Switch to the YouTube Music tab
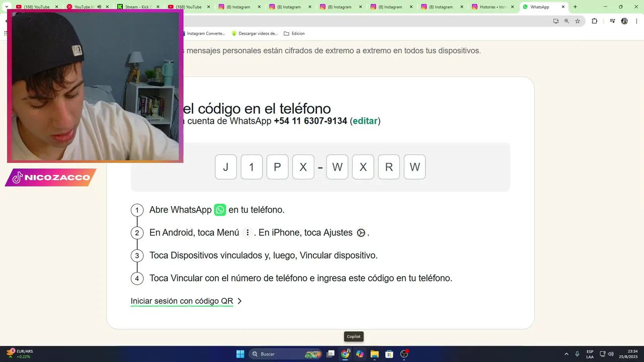This screenshot has width=644, height=362. coord(88,7)
